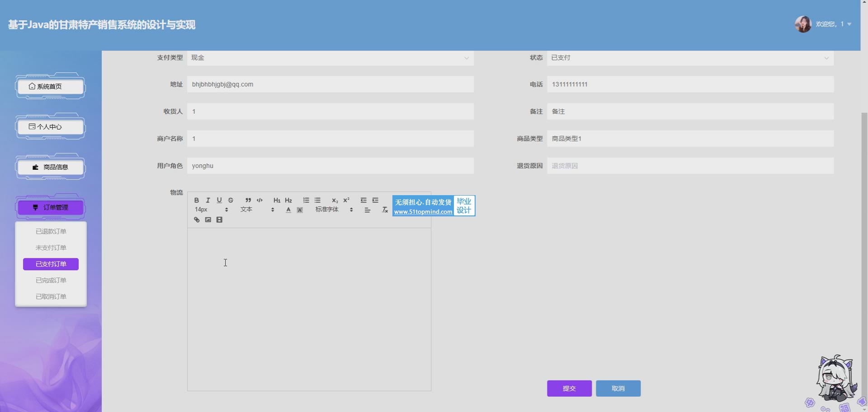Toggle italic formatting in the editor
Screen dimensions: 868x412
pyautogui.click(x=208, y=200)
